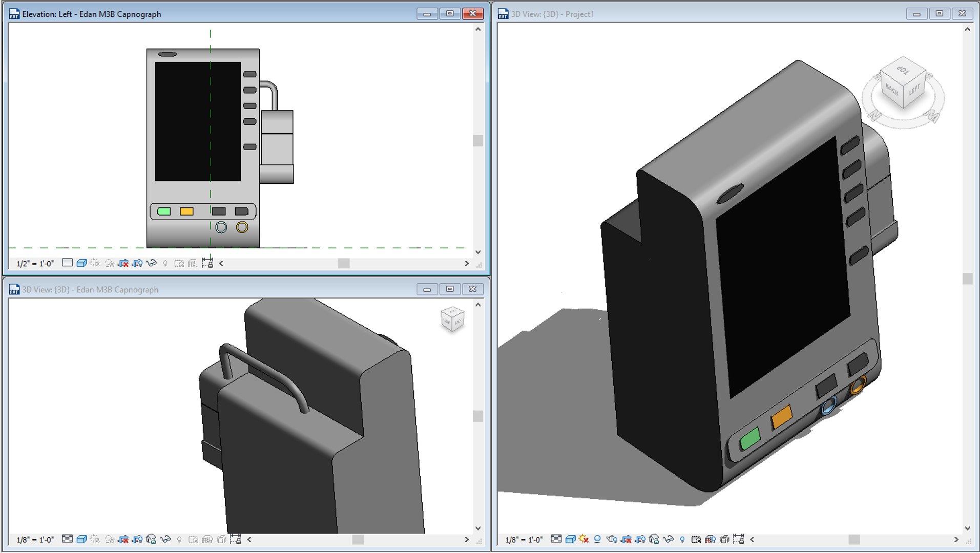This screenshot has width=980, height=553.
Task: Click Show Analytical Model icon in Project1 view
Action: point(711,539)
